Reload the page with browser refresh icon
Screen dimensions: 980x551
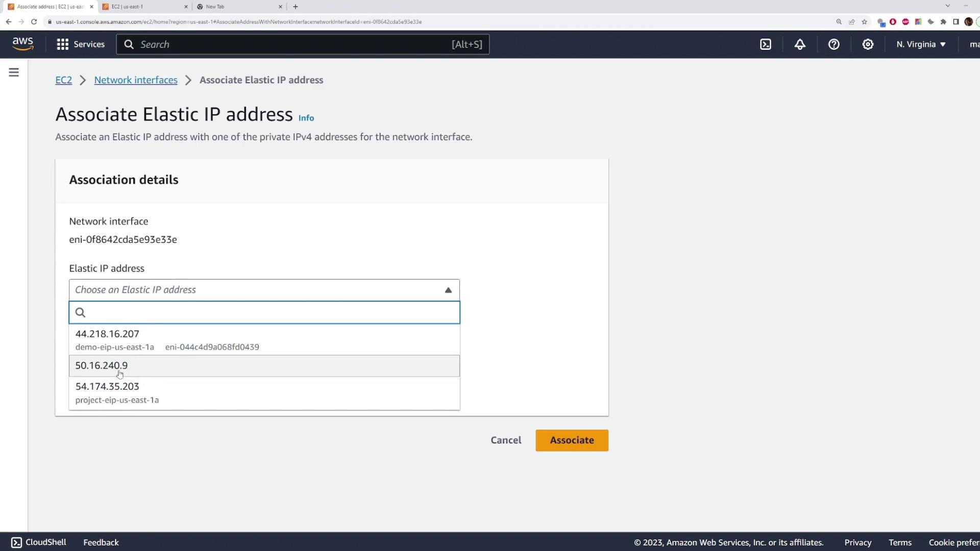[34, 22]
